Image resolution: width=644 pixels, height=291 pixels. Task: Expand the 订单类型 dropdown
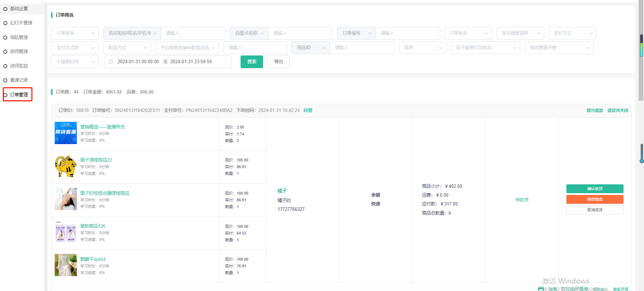75,33
